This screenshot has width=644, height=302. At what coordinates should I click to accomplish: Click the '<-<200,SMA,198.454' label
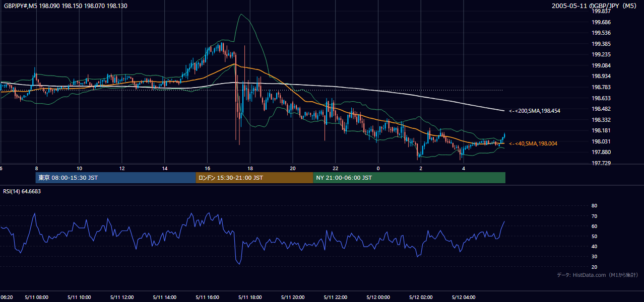[x=535, y=111]
